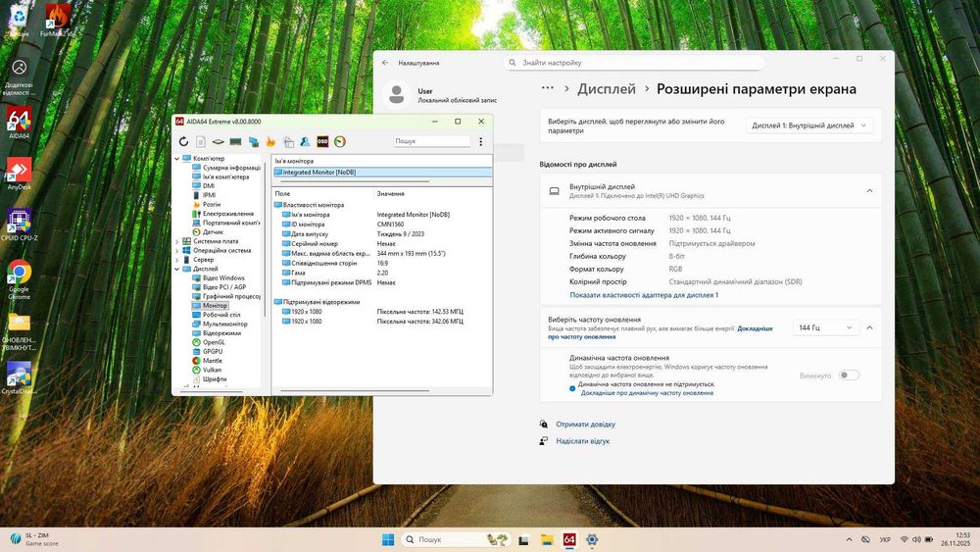Image resolution: width=980 pixels, height=552 pixels.
Task: Select the Дата випуску row
Action: [x=382, y=233]
